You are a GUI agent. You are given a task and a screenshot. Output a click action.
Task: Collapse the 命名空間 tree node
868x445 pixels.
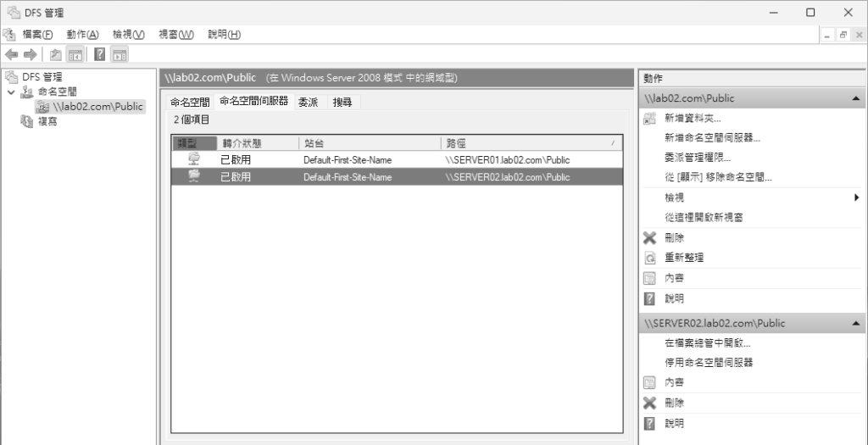click(x=11, y=92)
